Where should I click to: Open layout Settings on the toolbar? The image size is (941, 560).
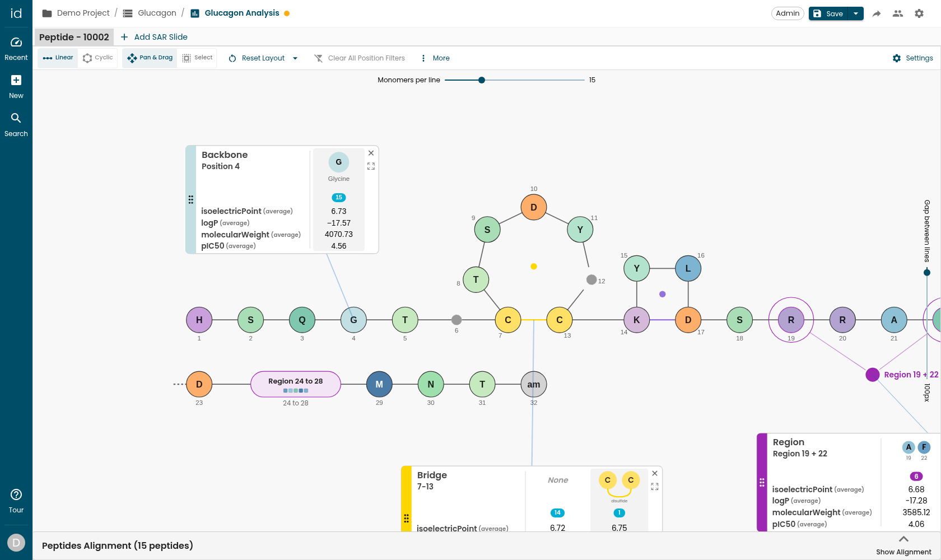[x=912, y=58]
